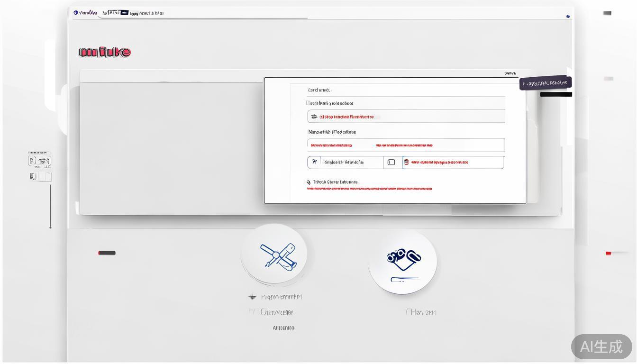Click the small icon in the split row's left cell
This screenshot has width=637, height=364.
tap(314, 162)
